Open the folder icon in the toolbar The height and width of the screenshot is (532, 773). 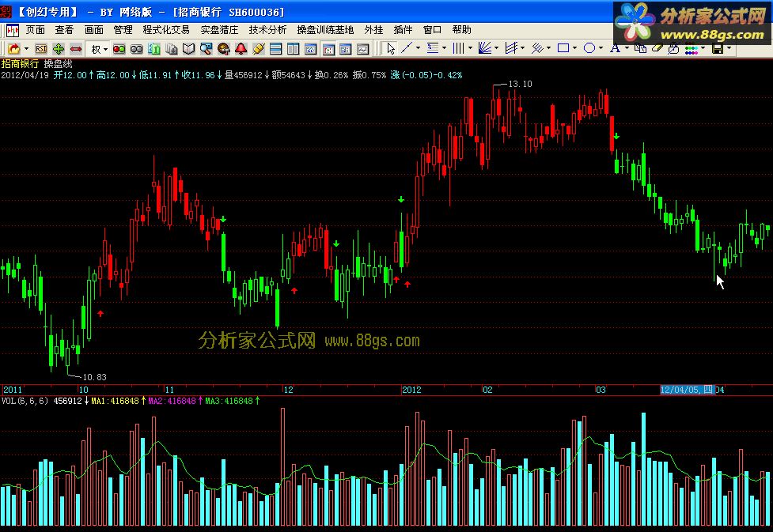click(13, 49)
